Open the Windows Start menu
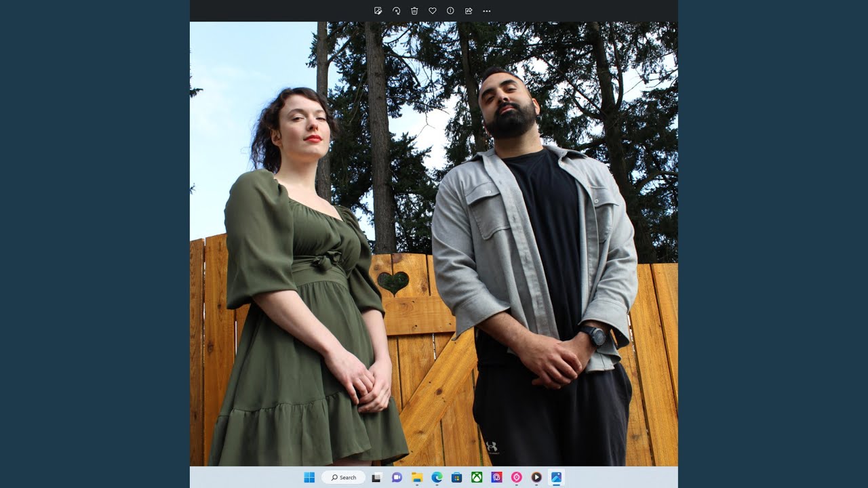The image size is (868, 488). 309,477
